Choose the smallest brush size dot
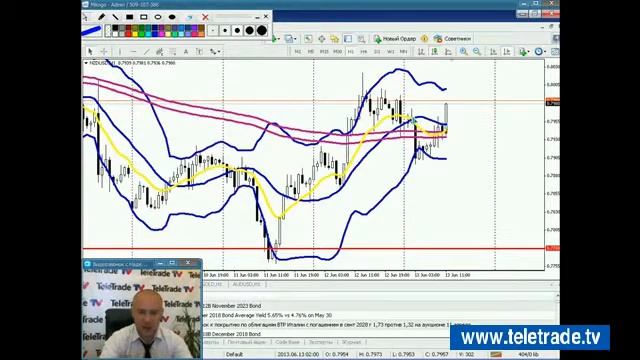 pos(213,30)
